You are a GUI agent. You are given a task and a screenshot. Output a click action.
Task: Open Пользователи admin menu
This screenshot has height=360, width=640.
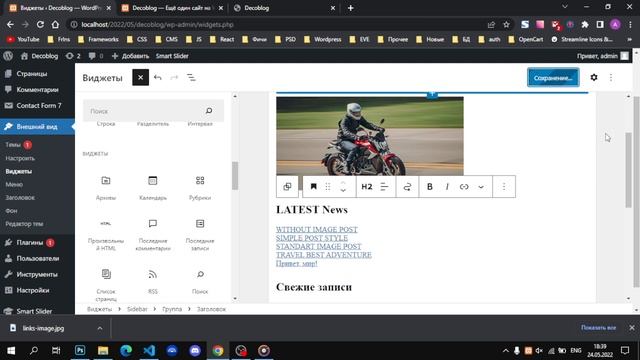point(37,258)
